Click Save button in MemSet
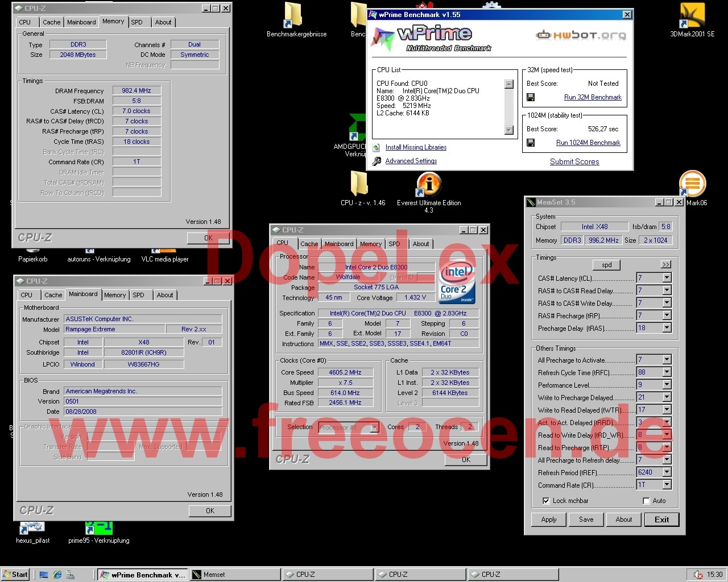Viewport: 728px width, 582px height. tap(586, 519)
